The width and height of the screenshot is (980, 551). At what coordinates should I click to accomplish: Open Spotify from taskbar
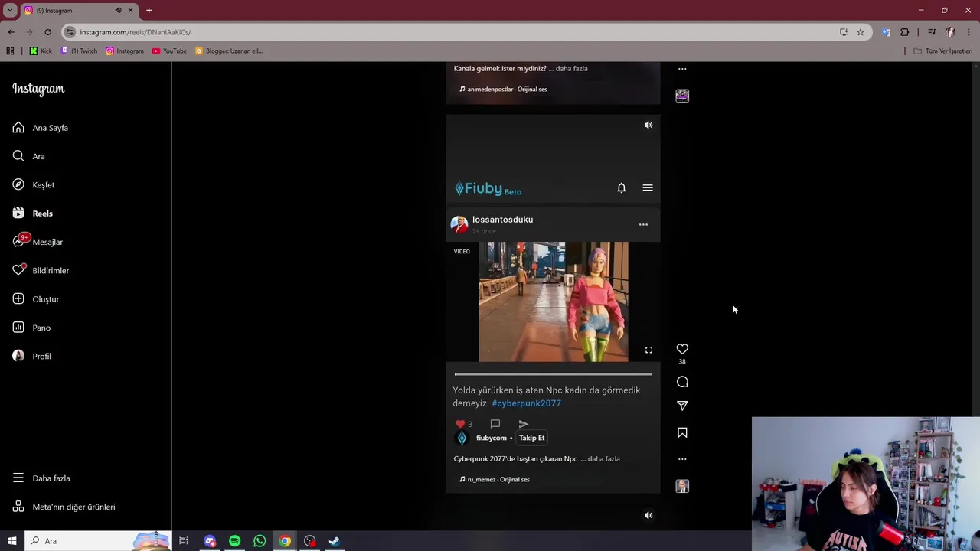[234, 541]
